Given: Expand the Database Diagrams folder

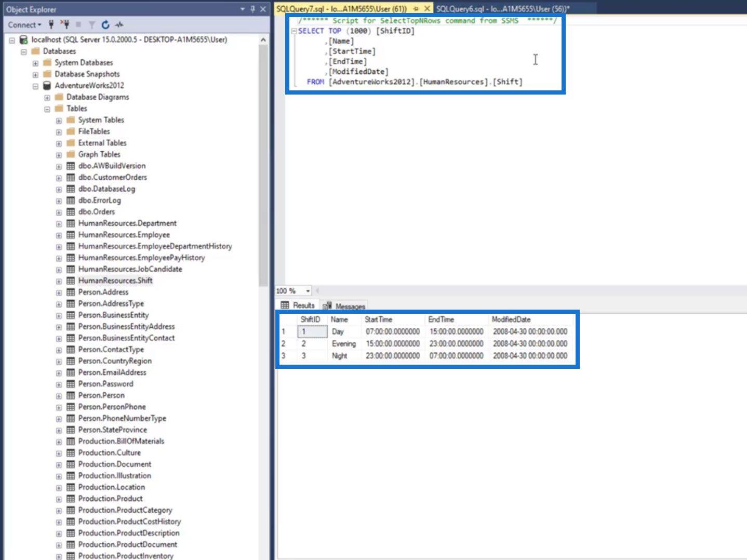Looking at the screenshot, I should pos(47,98).
